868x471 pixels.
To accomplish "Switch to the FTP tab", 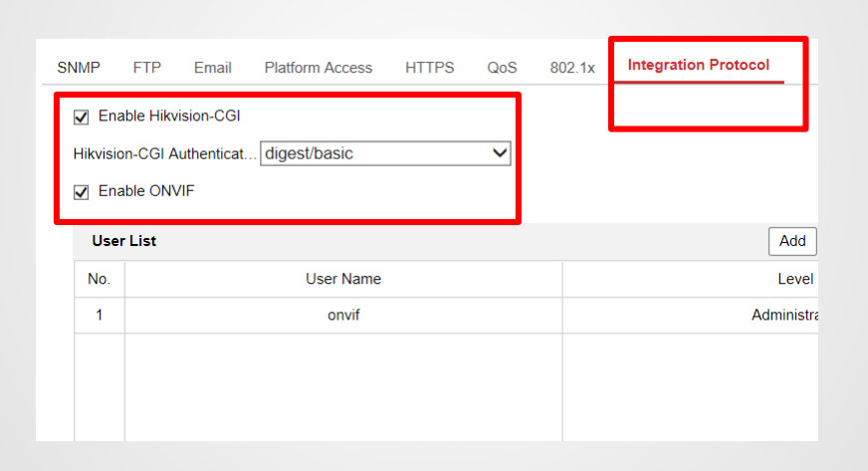I will 147,68.
